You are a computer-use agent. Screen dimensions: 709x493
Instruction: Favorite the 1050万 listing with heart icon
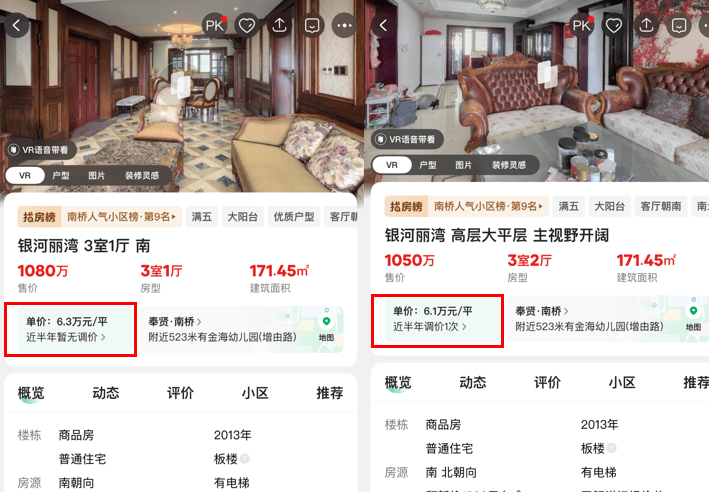614,25
